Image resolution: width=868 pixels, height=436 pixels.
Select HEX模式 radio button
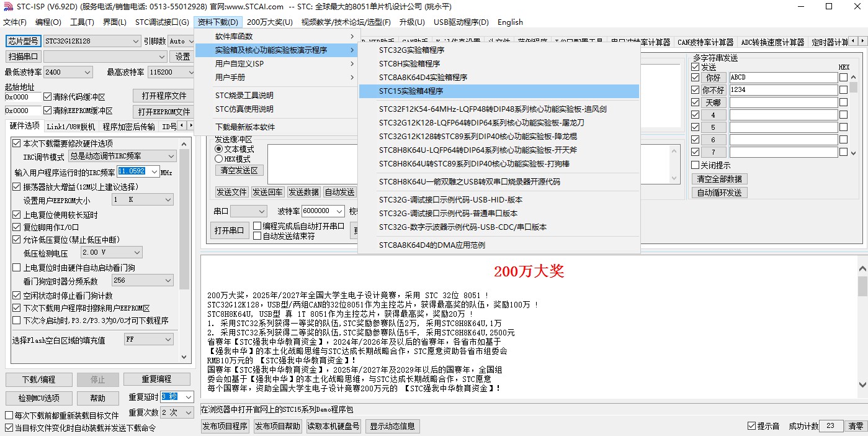(218, 159)
